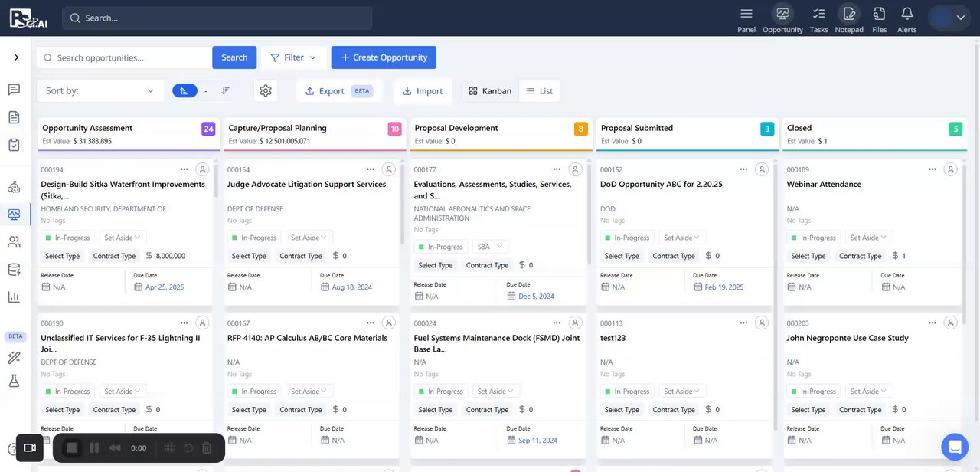Viewport: 980px width, 472px height.
Task: Open Webinar Attendance card title
Action: (x=824, y=184)
